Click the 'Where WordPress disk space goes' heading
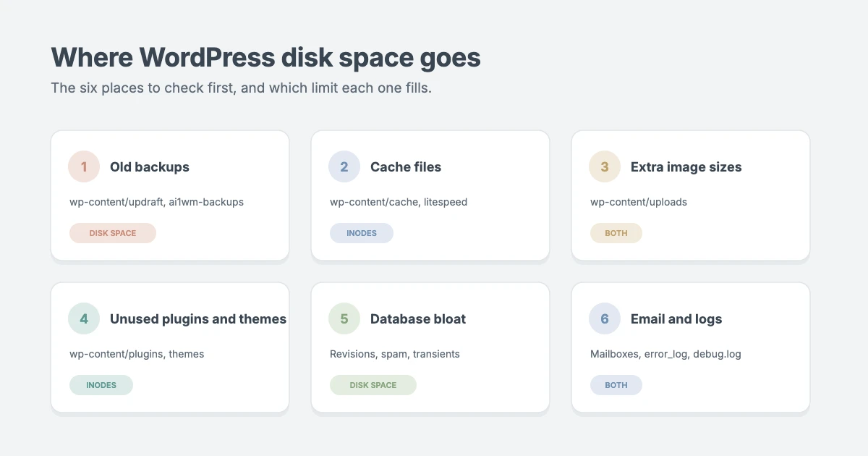 point(265,57)
